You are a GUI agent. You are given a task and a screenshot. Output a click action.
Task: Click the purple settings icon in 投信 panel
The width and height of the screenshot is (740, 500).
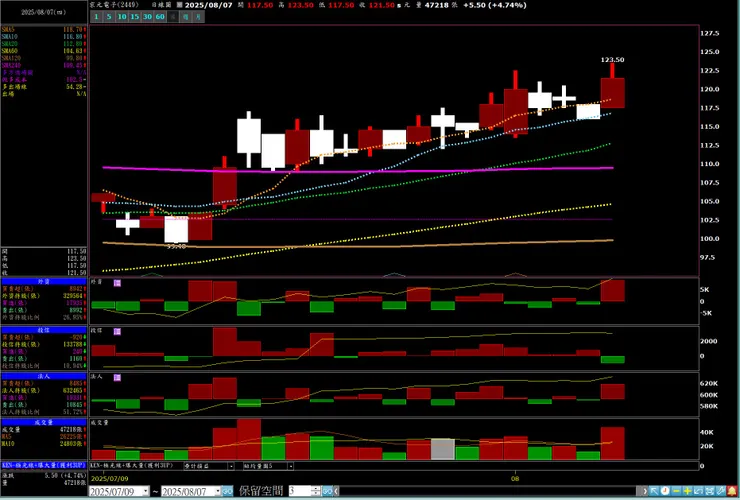pos(117,331)
